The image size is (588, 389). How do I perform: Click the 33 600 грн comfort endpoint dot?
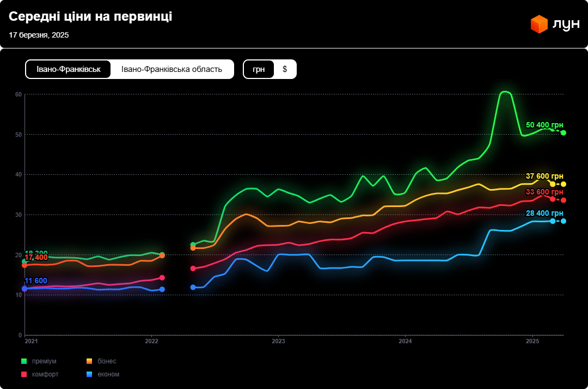point(563,200)
